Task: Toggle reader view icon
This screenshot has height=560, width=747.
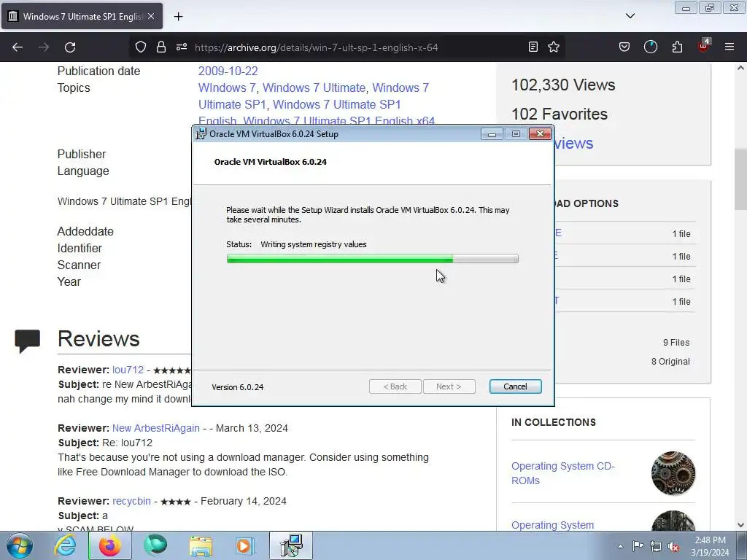Action: (x=533, y=47)
